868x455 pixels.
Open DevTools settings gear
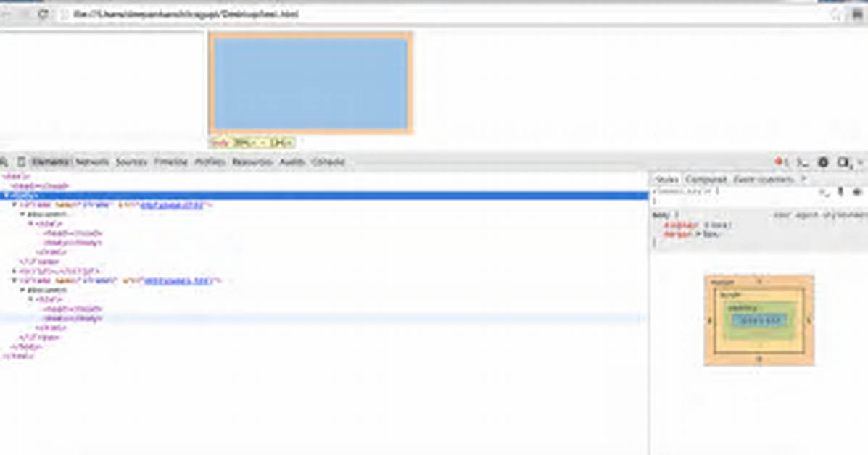pos(823,162)
